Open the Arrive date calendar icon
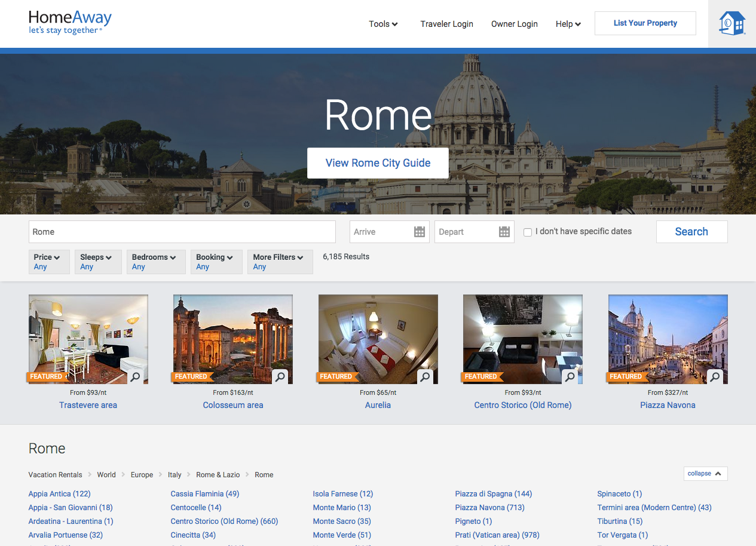The width and height of the screenshot is (756, 546). pyautogui.click(x=420, y=232)
